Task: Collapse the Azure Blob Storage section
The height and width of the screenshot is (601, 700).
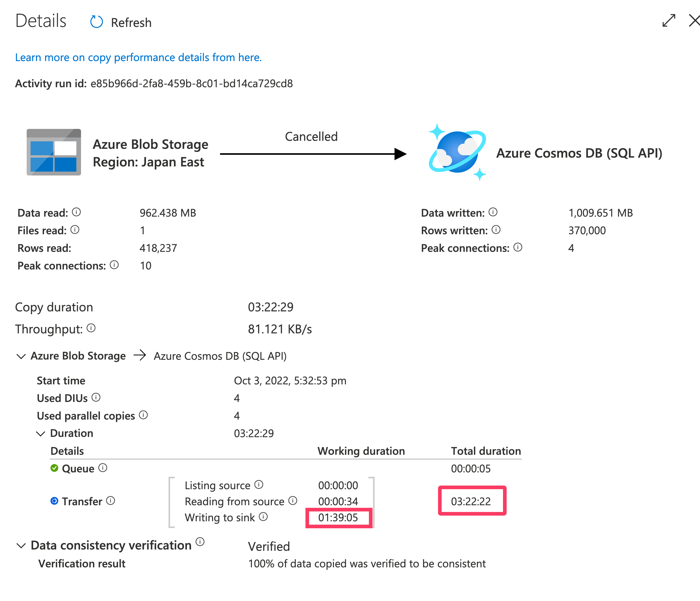Action: pos(21,356)
